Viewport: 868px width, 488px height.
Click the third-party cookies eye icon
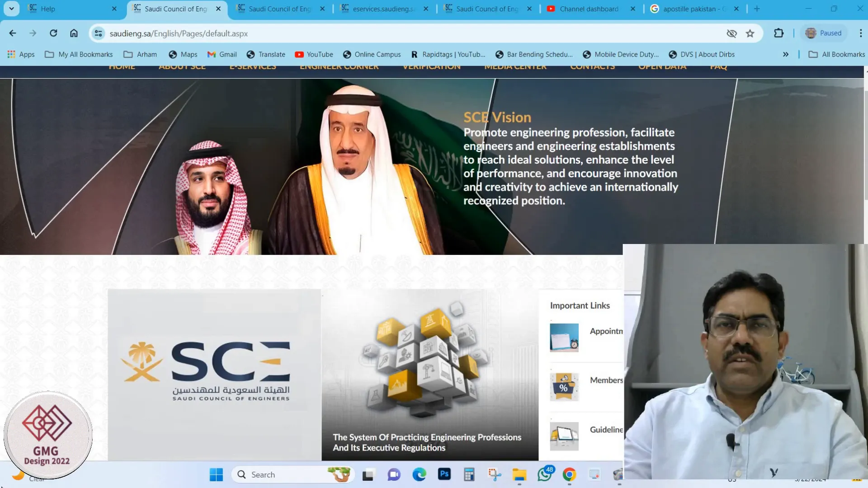(x=731, y=33)
